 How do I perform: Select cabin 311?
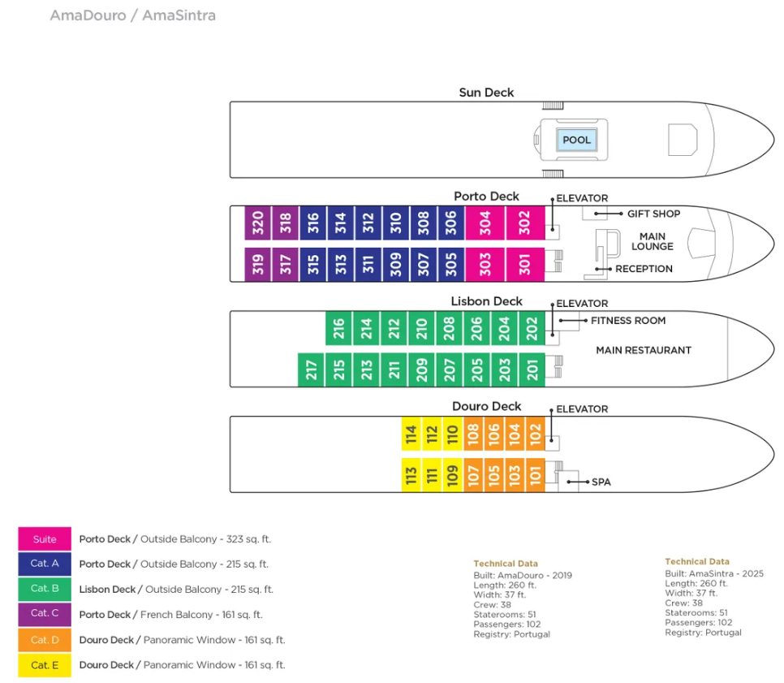coord(368,264)
